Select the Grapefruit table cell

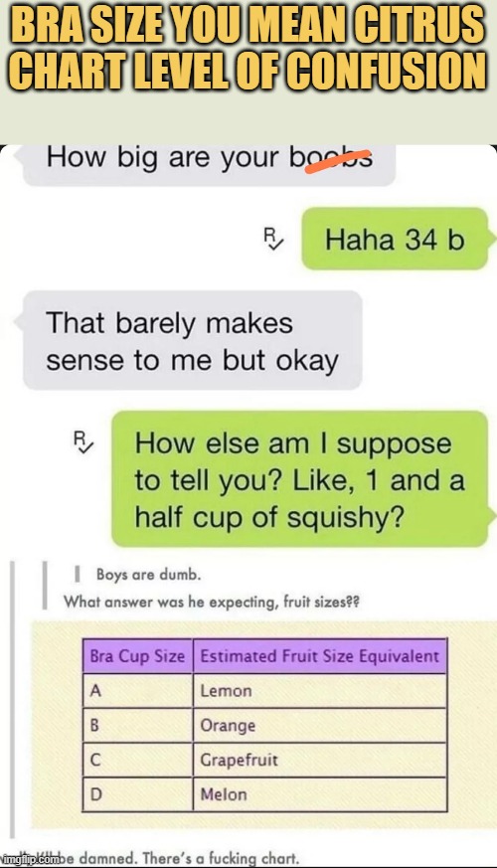pyautogui.click(x=320, y=760)
